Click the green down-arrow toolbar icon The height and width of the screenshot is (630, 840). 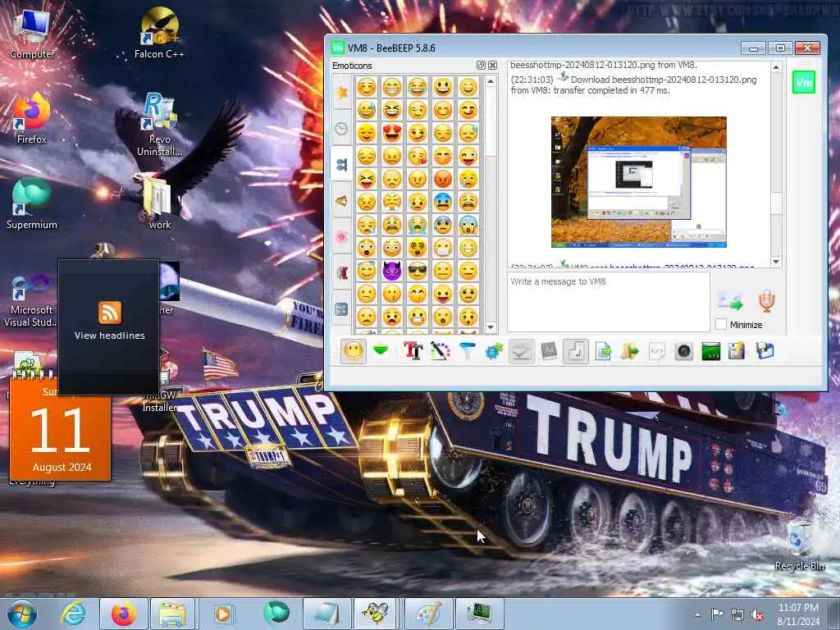point(381,351)
